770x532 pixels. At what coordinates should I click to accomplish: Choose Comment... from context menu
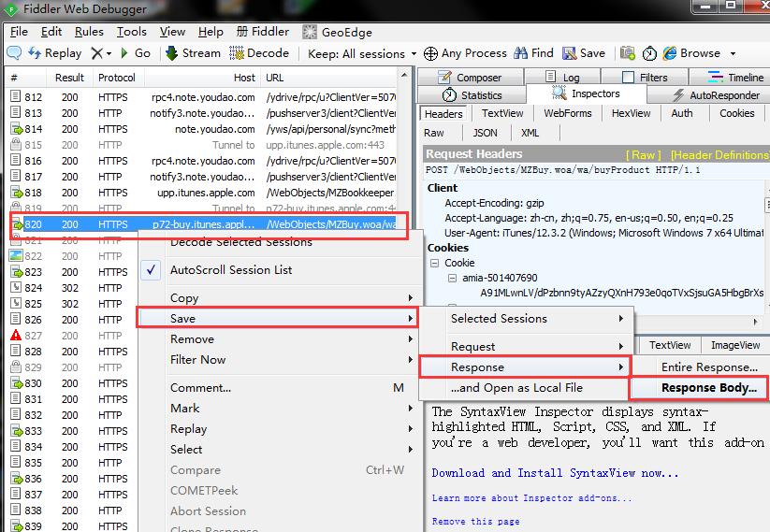pos(293,388)
